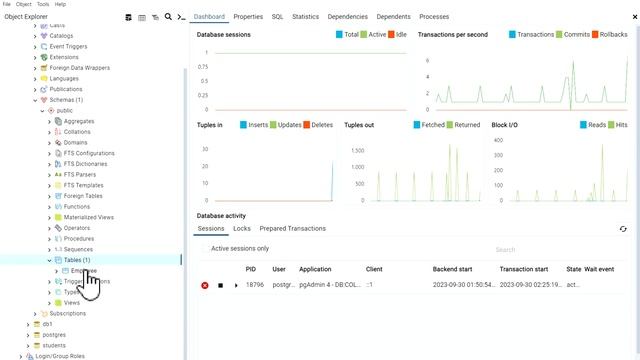Switch to the Properties tab

click(x=248, y=17)
